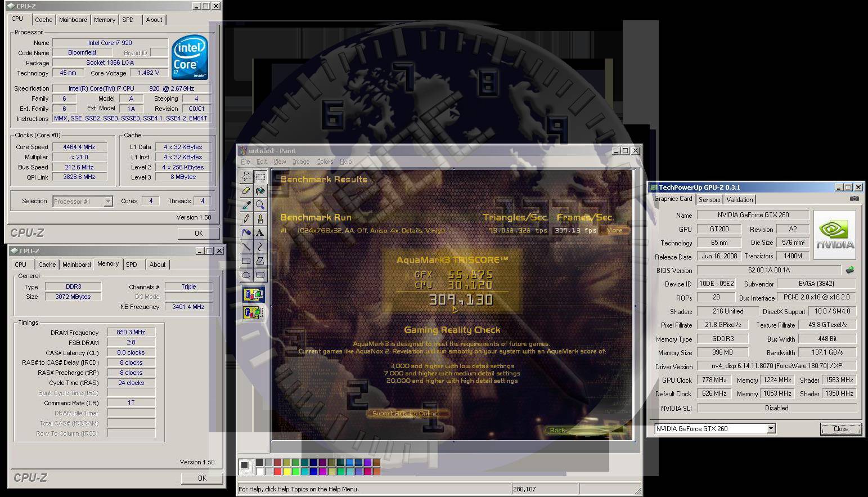Select the Magnifier tool in Paint
This screenshot has height=497, width=868.
coord(260,205)
